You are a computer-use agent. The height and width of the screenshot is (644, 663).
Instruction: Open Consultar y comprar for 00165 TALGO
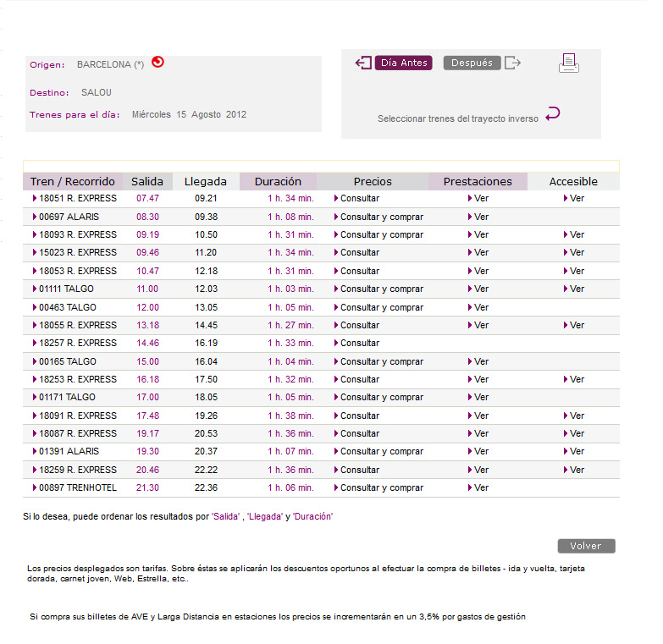coord(378,361)
